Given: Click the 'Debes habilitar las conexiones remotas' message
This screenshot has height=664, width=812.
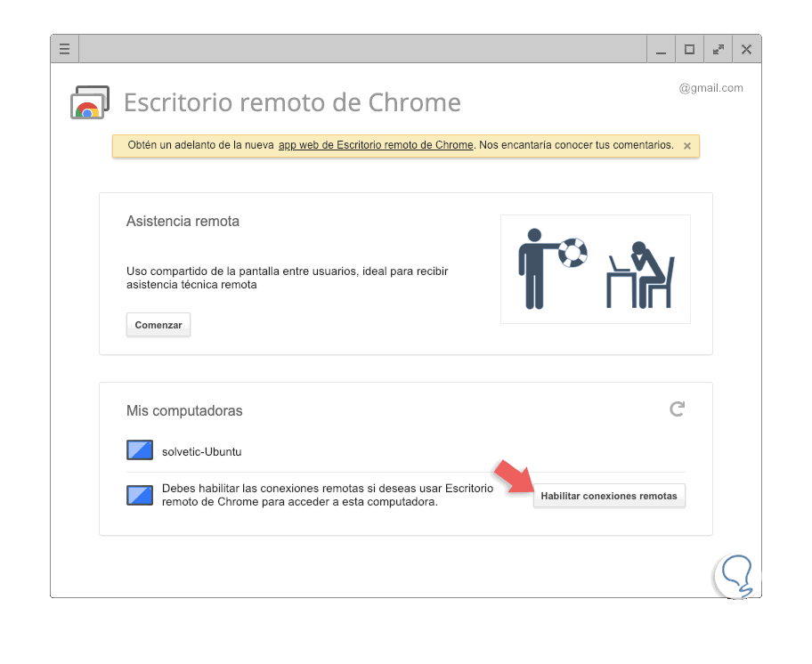Looking at the screenshot, I should [328, 495].
